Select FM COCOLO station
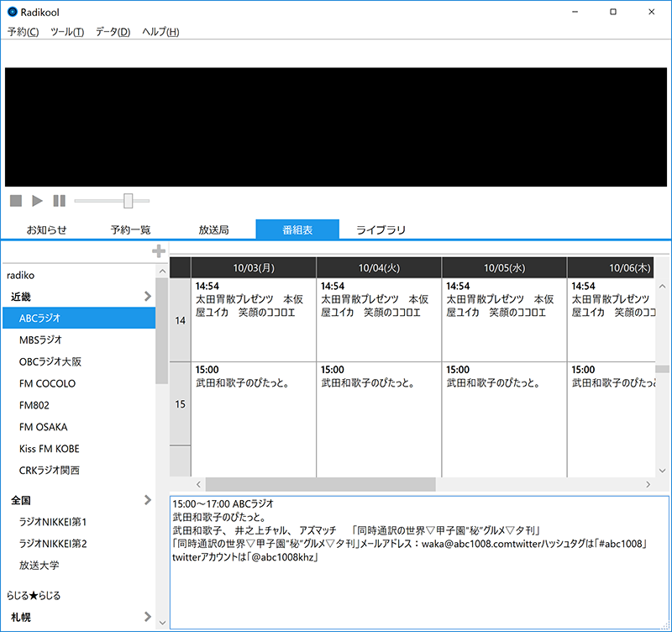 (79, 383)
